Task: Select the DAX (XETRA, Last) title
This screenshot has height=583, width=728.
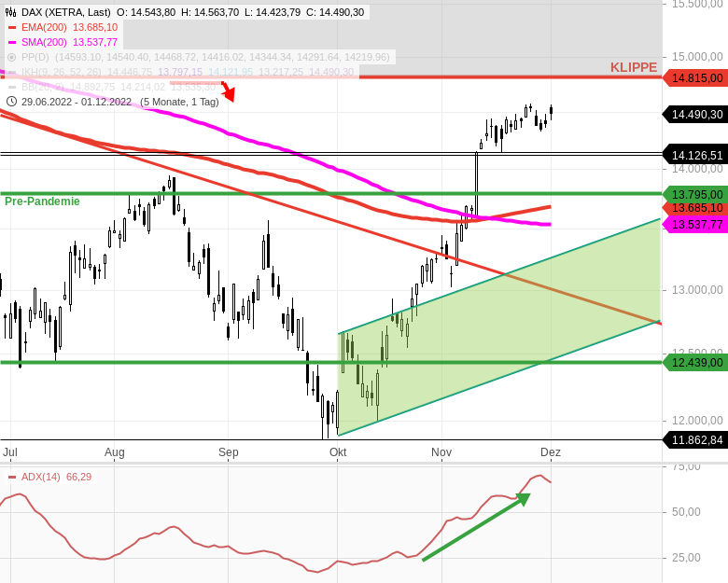Action: tap(66, 12)
